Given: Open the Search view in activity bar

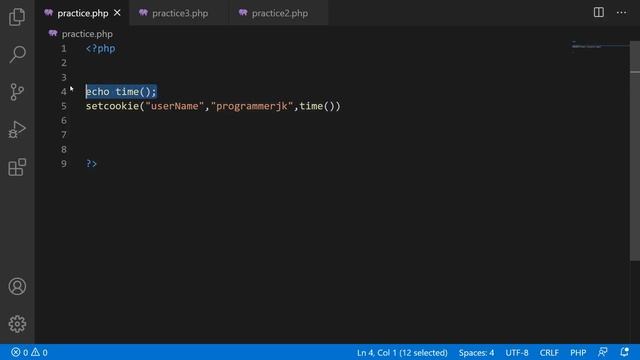Looking at the screenshot, I should [17, 54].
